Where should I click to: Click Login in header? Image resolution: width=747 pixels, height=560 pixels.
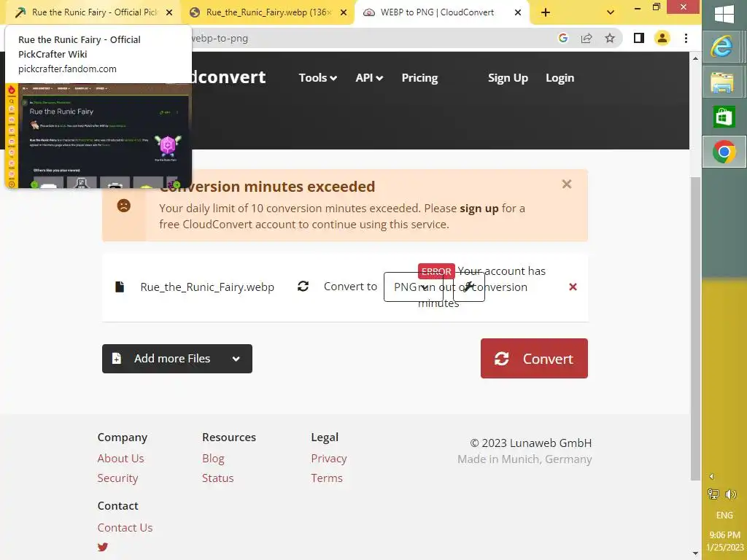[x=560, y=77]
